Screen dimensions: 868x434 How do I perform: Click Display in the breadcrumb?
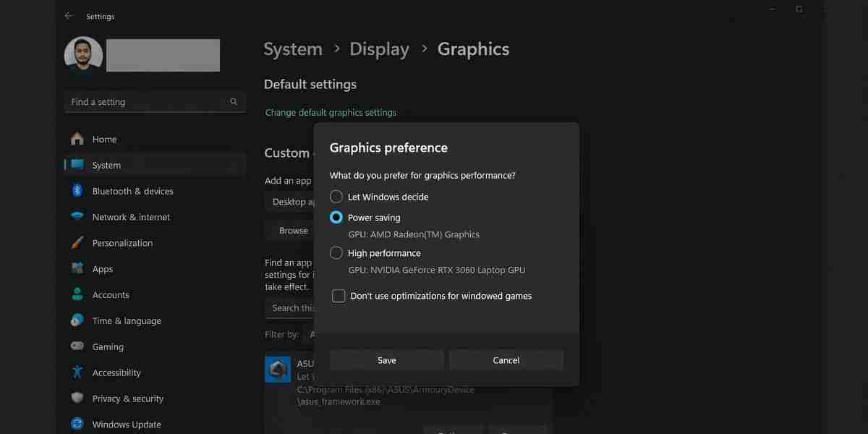point(379,49)
